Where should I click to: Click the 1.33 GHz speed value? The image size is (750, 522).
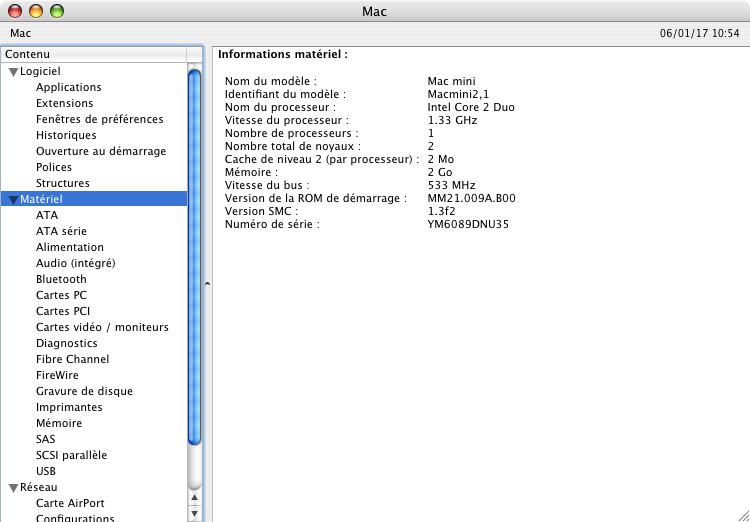tap(452, 120)
